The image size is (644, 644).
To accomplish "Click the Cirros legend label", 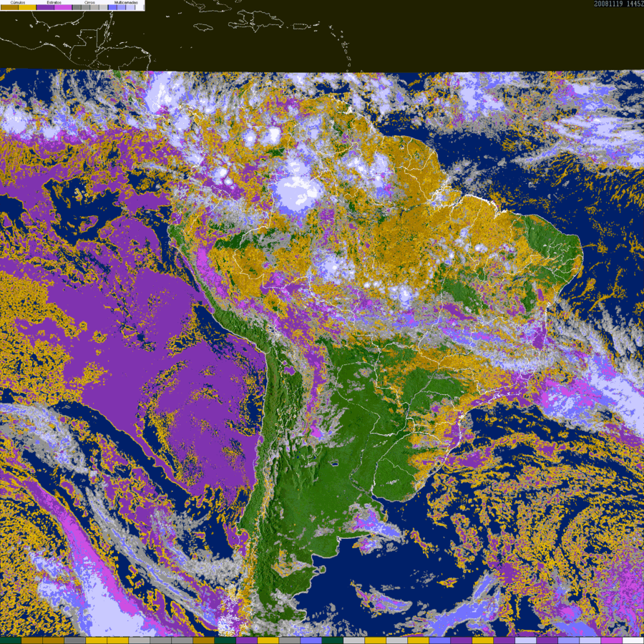I will click(x=89, y=2).
